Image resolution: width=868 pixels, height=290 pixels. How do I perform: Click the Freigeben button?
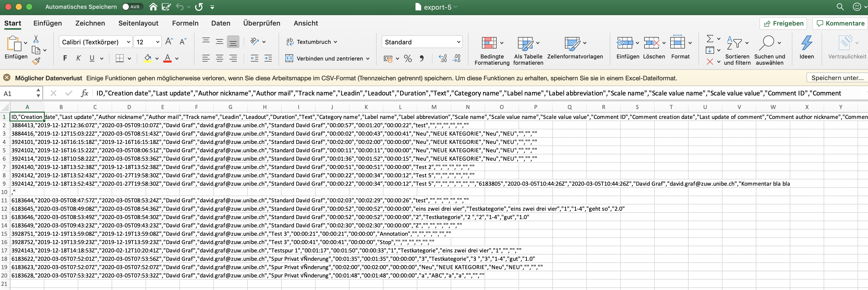783,23
